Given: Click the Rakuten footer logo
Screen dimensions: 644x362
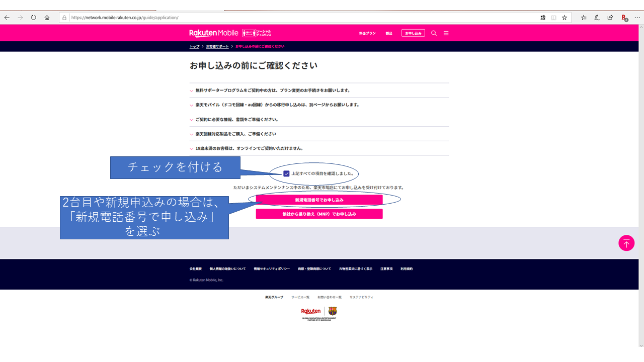Looking at the screenshot, I should pos(311,311).
